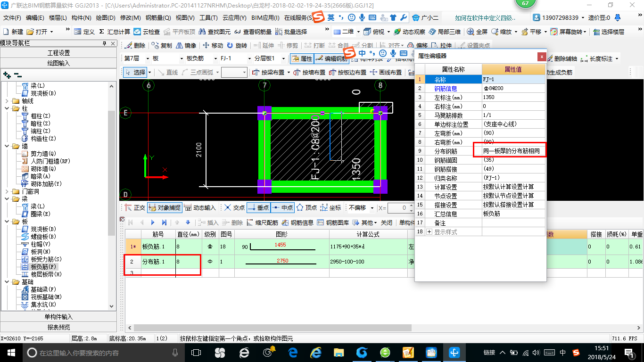
Task: Switch to 局部三维 partial 3D view
Action: pos(445,32)
